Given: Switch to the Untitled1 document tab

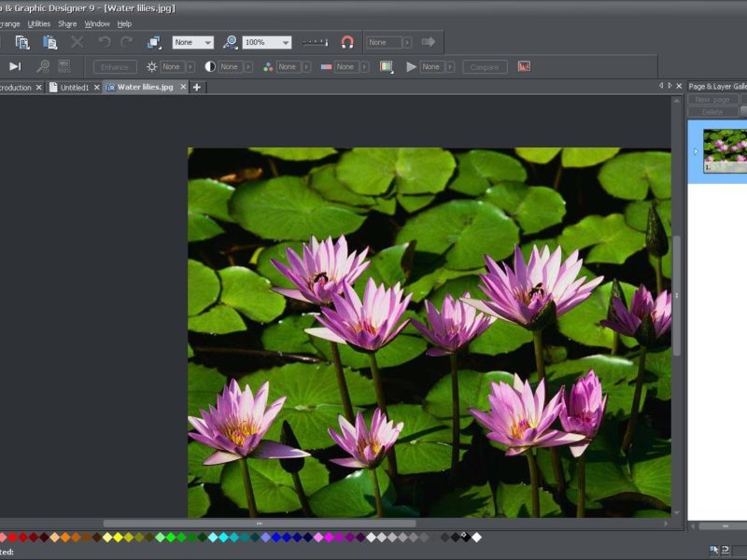Looking at the screenshot, I should (x=75, y=87).
